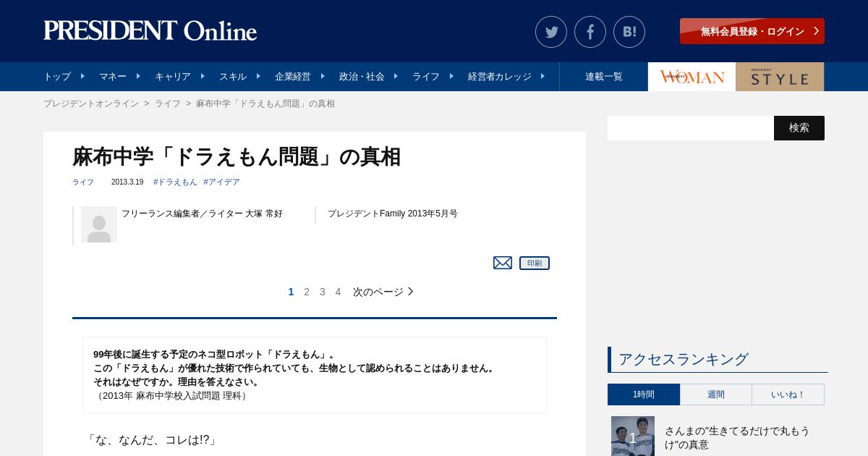Image resolution: width=868 pixels, height=456 pixels.
Task: Click the arrow on login button
Action: coord(816,31)
